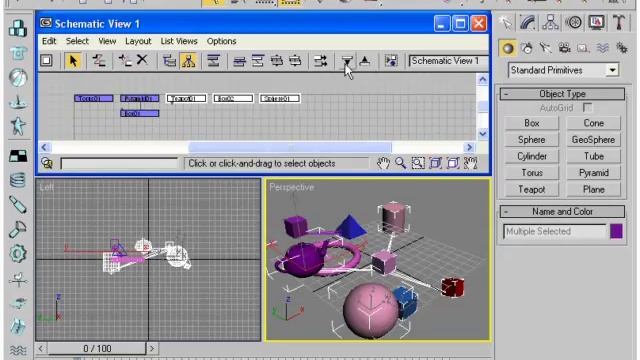Open Schematic View Preferences icon

point(391,61)
